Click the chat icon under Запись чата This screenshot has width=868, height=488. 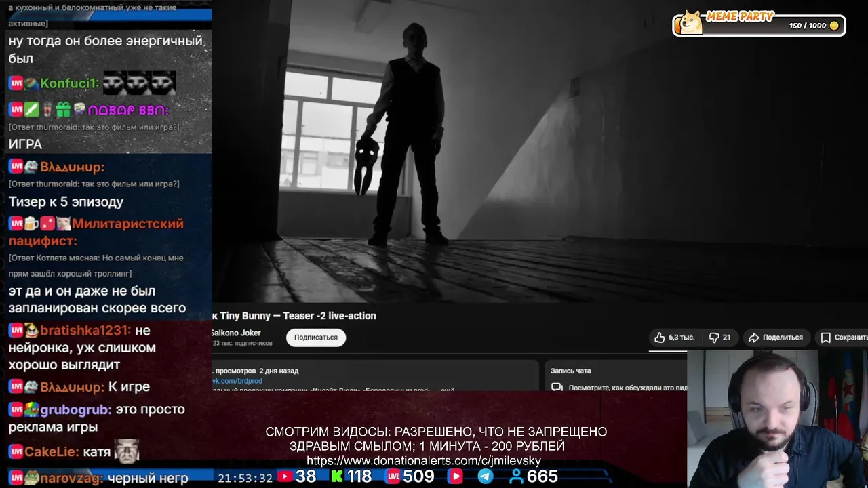[557, 388]
